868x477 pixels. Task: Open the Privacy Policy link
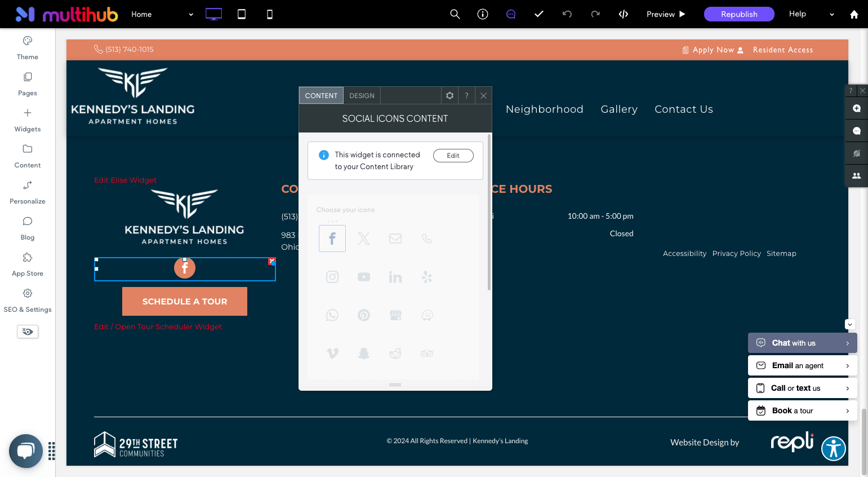[737, 253]
